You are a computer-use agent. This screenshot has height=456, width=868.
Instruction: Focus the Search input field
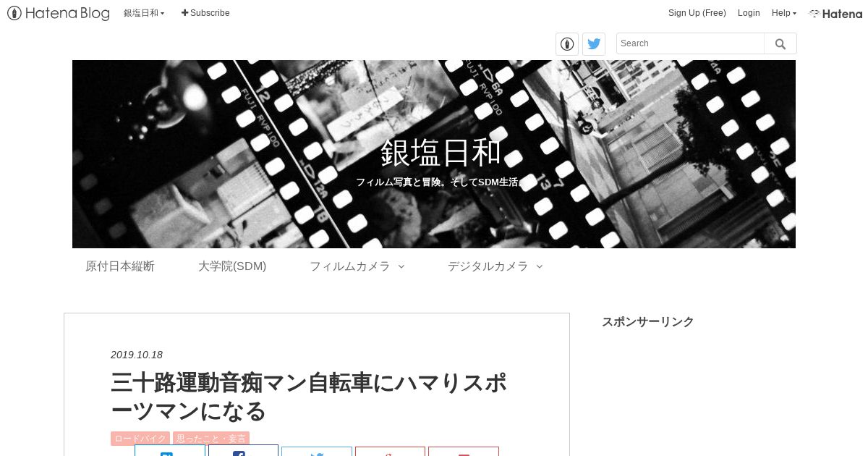pos(690,43)
